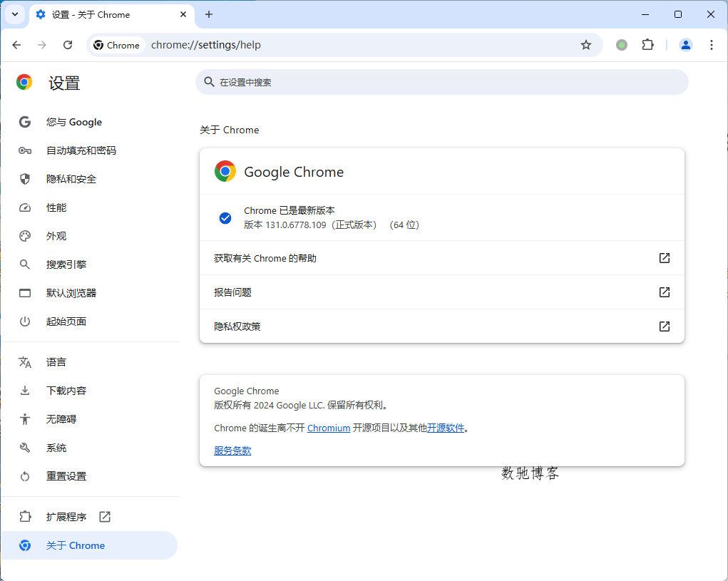Click the translate icon for 语言

click(x=25, y=362)
